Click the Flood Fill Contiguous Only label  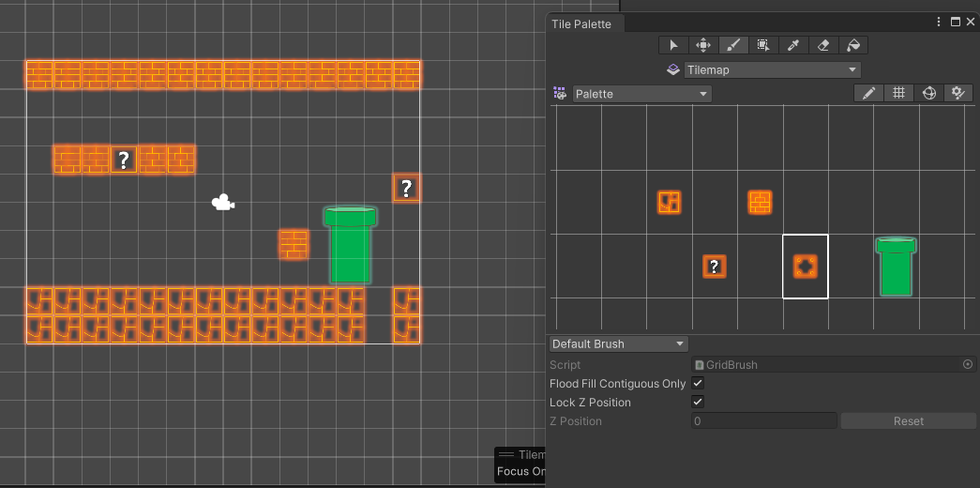click(617, 384)
